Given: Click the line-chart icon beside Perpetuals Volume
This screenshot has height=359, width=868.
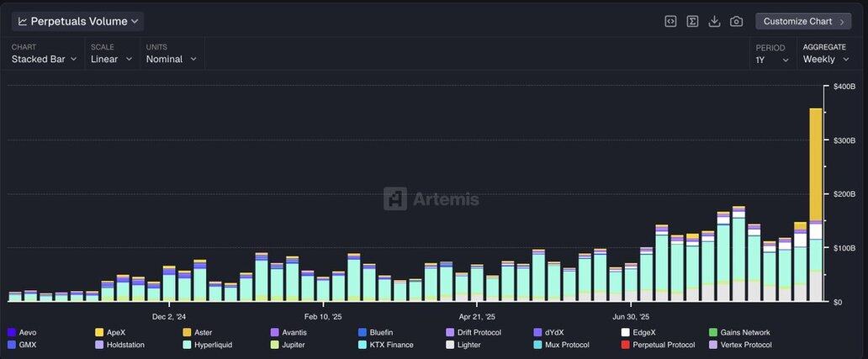Looking at the screenshot, I should (x=23, y=22).
